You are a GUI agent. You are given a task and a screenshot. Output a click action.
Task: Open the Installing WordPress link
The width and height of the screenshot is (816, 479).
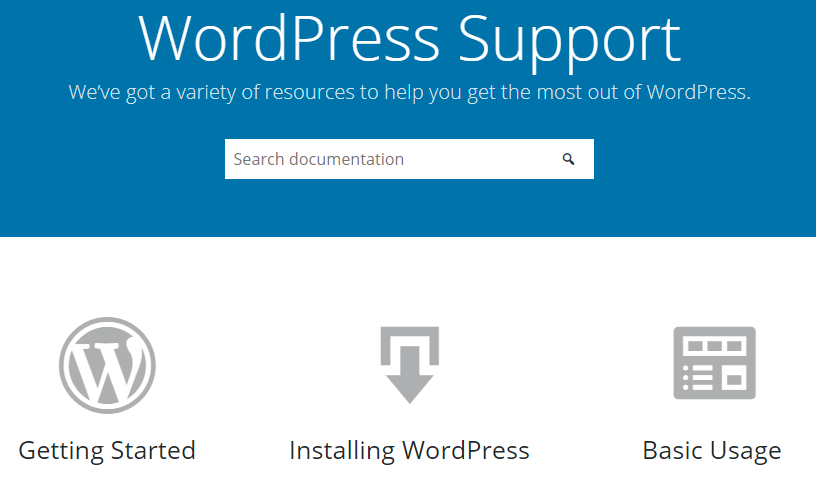pyautogui.click(x=410, y=451)
